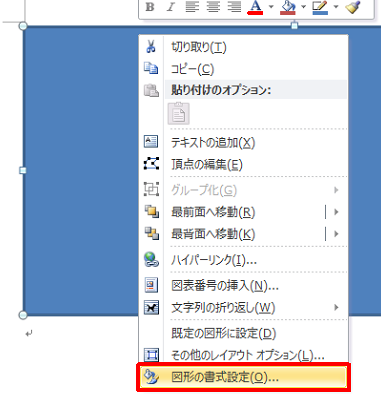Screen dimensions: 381x400
Task: Click the send to back icon
Action: [152, 233]
